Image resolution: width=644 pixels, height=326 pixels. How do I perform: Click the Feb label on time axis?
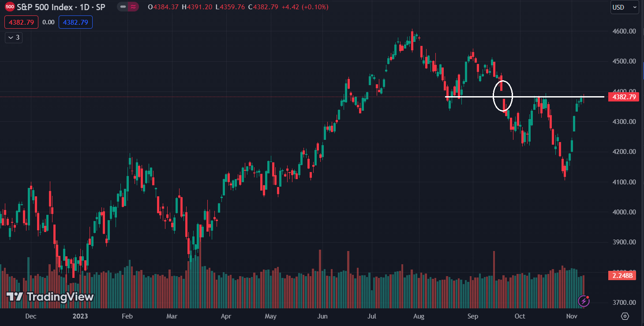point(127,316)
